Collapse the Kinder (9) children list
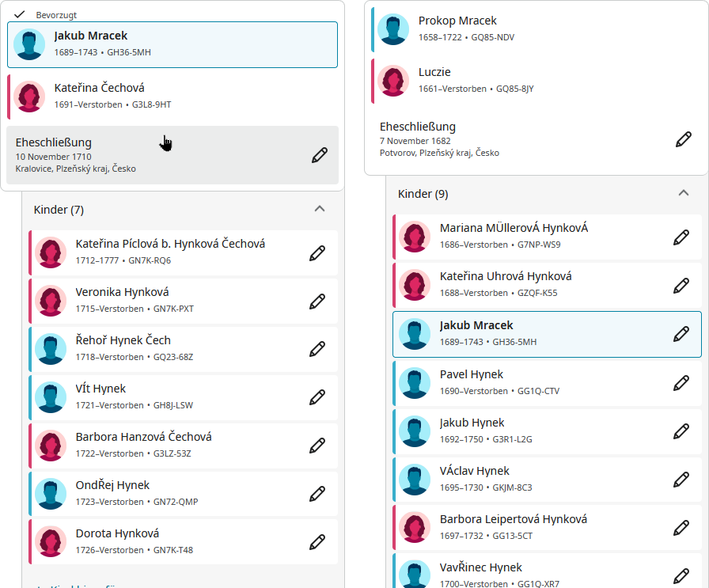Screen dimensions: 709x588 [684, 193]
